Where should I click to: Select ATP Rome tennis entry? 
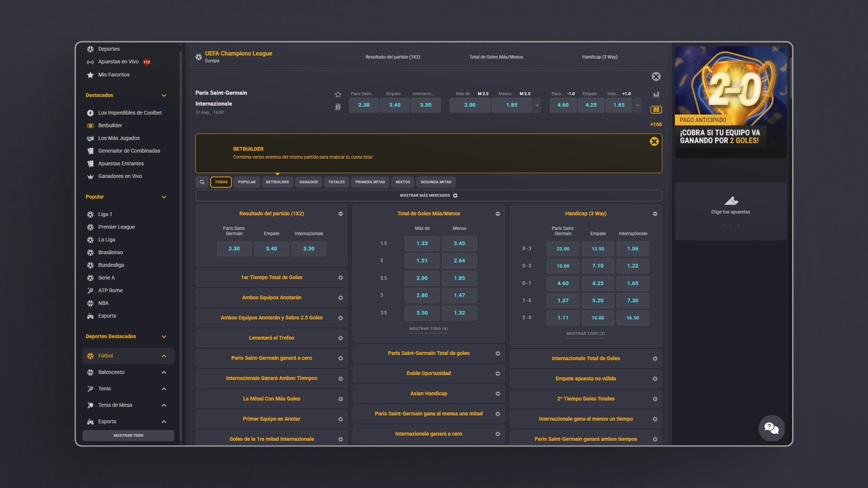[110, 291]
